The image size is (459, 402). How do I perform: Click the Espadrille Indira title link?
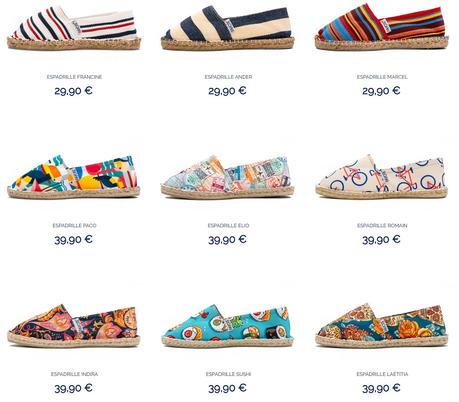pos(74,374)
